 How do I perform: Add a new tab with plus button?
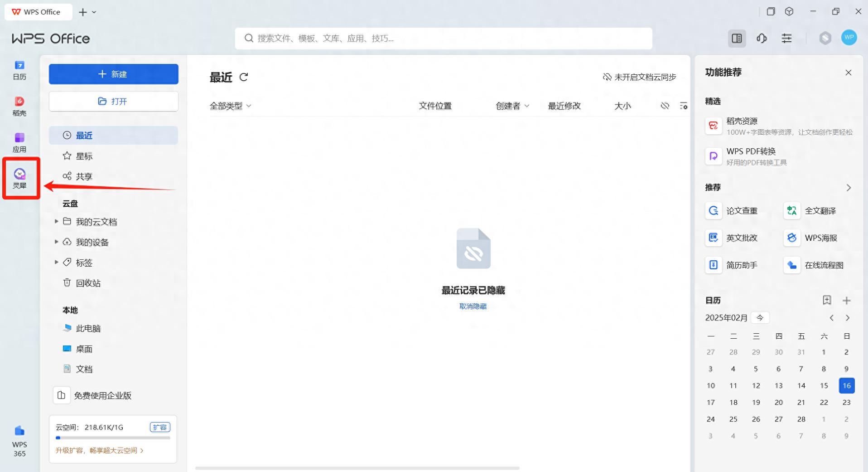tap(82, 12)
